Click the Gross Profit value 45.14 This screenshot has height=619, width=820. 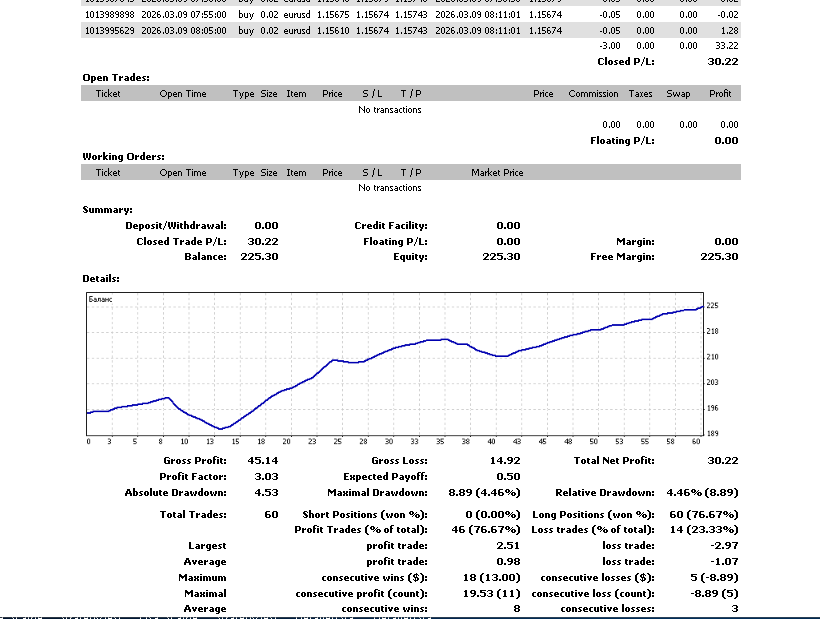point(263,460)
